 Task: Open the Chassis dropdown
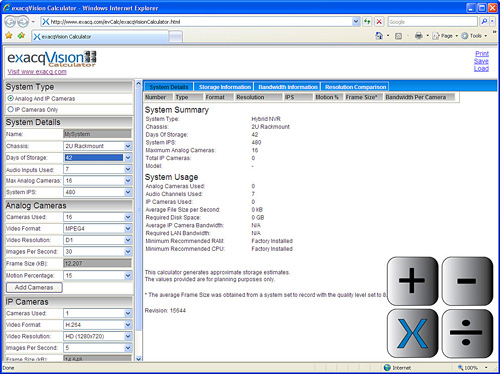click(x=97, y=146)
